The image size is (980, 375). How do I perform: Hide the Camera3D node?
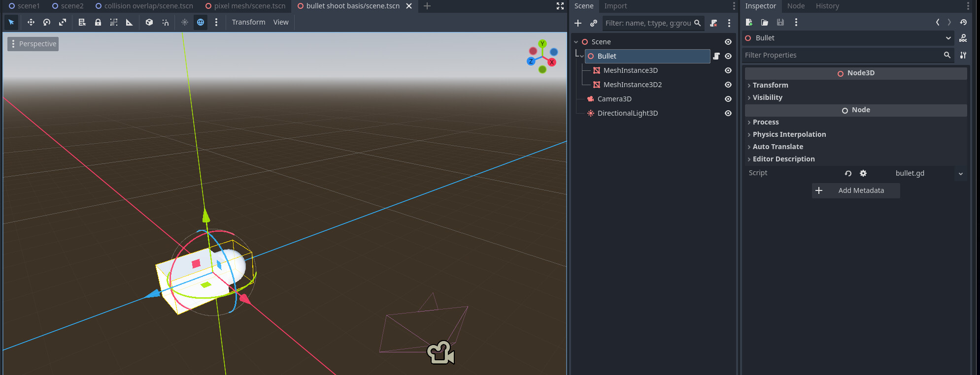(728, 99)
